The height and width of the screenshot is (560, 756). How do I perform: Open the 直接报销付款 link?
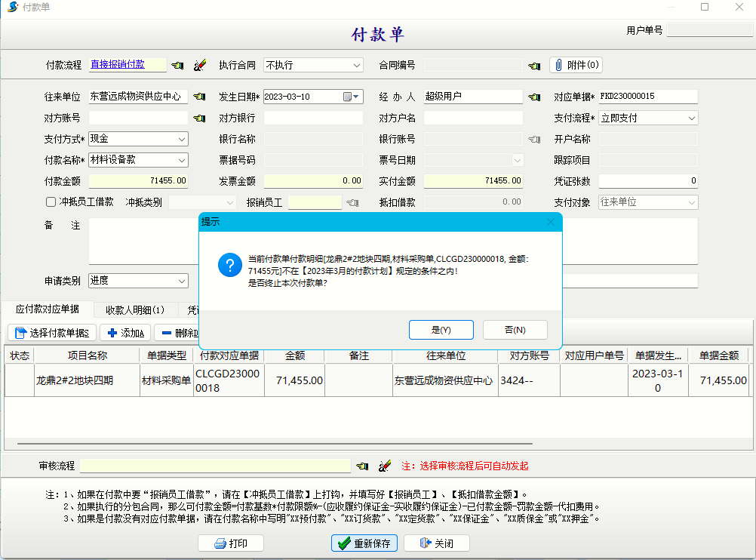(117, 65)
